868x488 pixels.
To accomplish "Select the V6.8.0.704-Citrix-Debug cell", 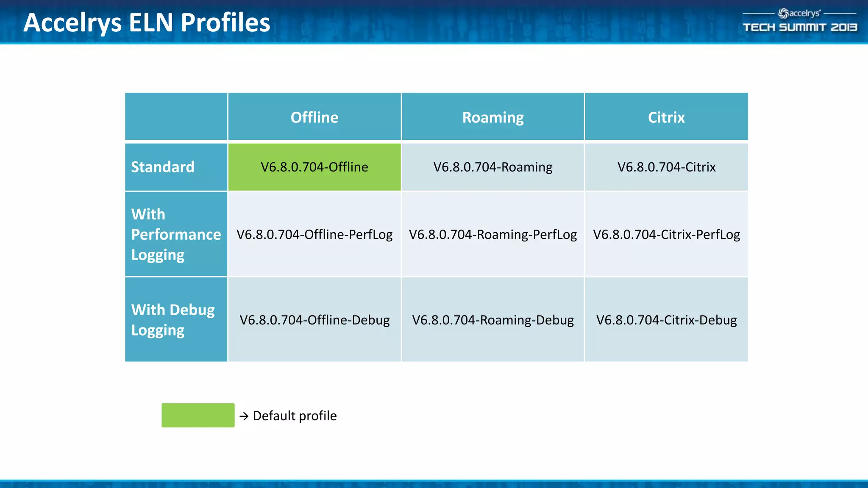I will (666, 320).
